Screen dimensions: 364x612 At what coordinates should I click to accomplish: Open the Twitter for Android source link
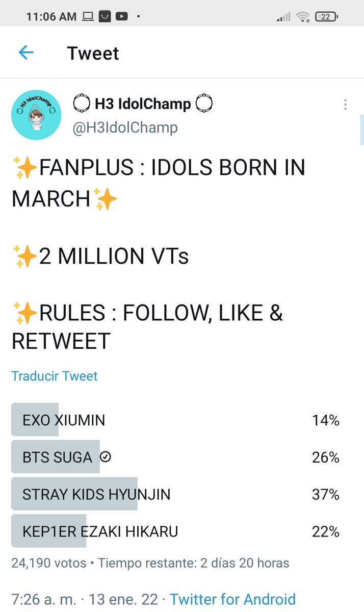click(232, 599)
